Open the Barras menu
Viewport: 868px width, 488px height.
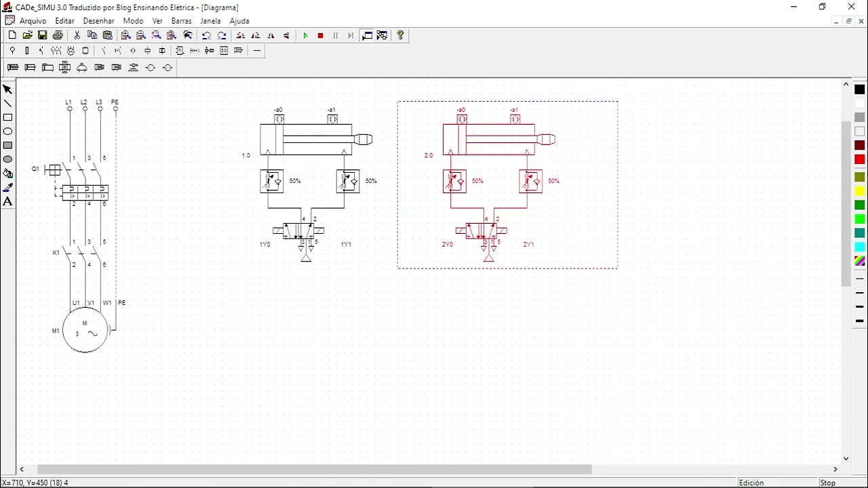tap(182, 21)
